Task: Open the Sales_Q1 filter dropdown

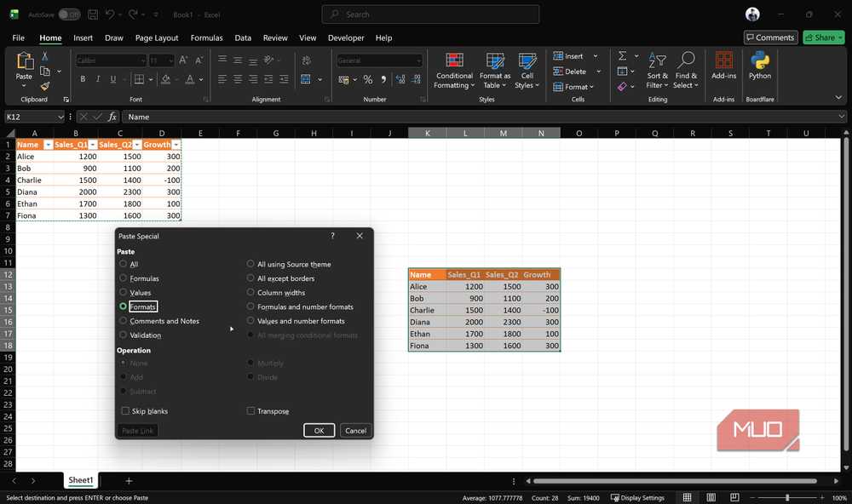Action: [x=92, y=145]
